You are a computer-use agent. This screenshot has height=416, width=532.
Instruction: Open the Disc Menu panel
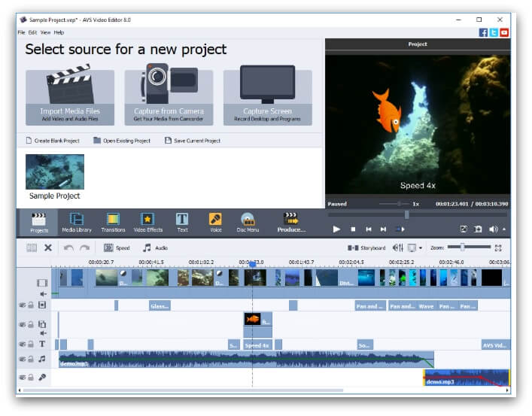[248, 223]
